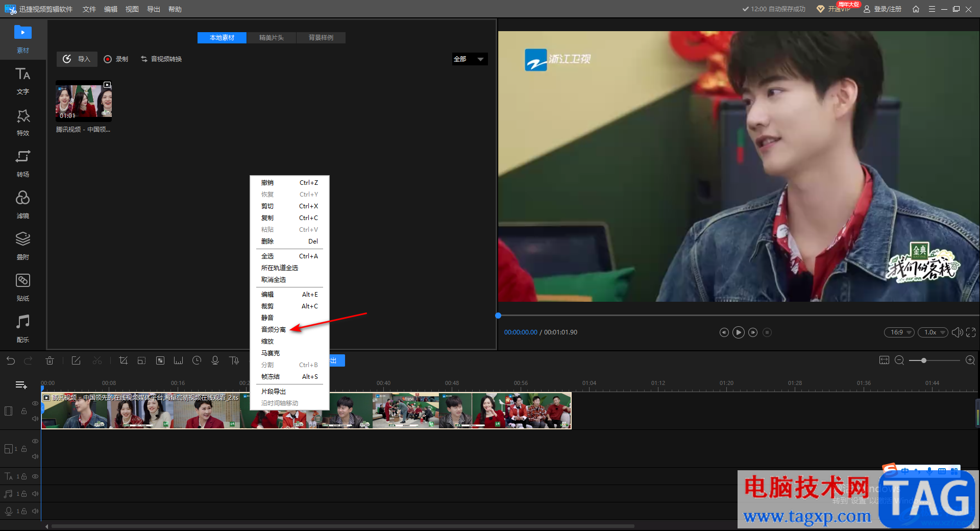Viewport: 980px width, 531px height.
Task: Select the 01:01 media thumbnail in library
Action: coord(84,101)
